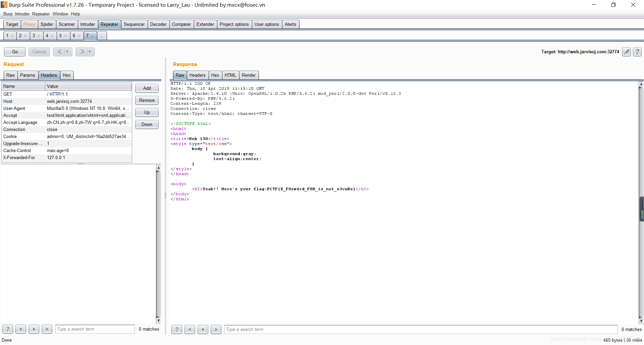Click the Cancel button
Image resolution: width=644 pixels, height=345 pixels.
[x=39, y=52]
